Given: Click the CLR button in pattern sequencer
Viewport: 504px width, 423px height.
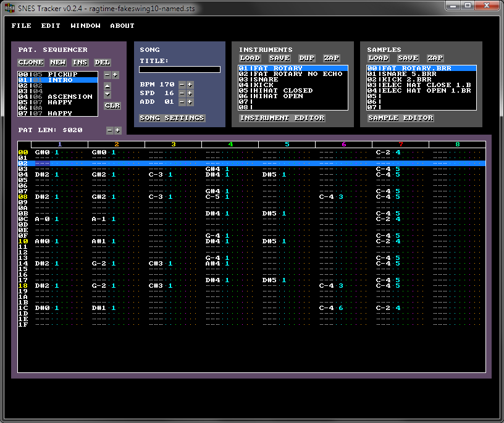Looking at the screenshot, I should 112,106.
